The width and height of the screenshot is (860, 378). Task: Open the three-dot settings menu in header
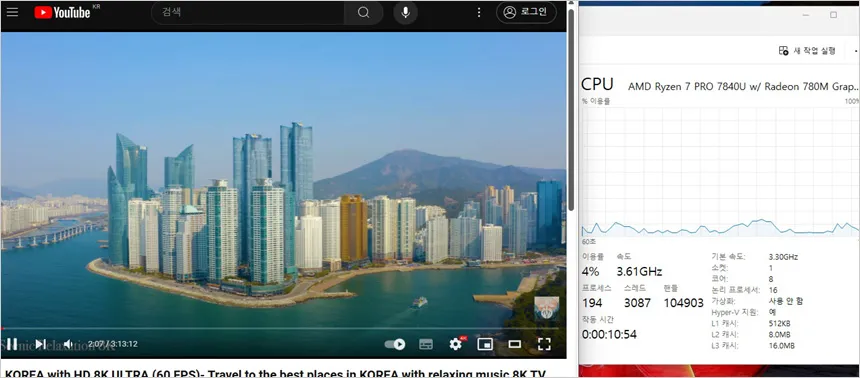pyautogui.click(x=479, y=12)
